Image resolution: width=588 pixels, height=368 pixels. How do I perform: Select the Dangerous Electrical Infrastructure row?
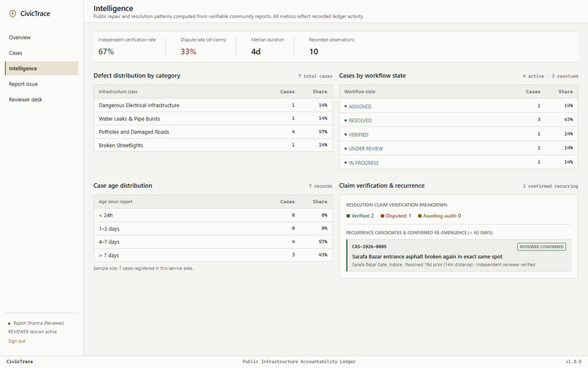212,105
